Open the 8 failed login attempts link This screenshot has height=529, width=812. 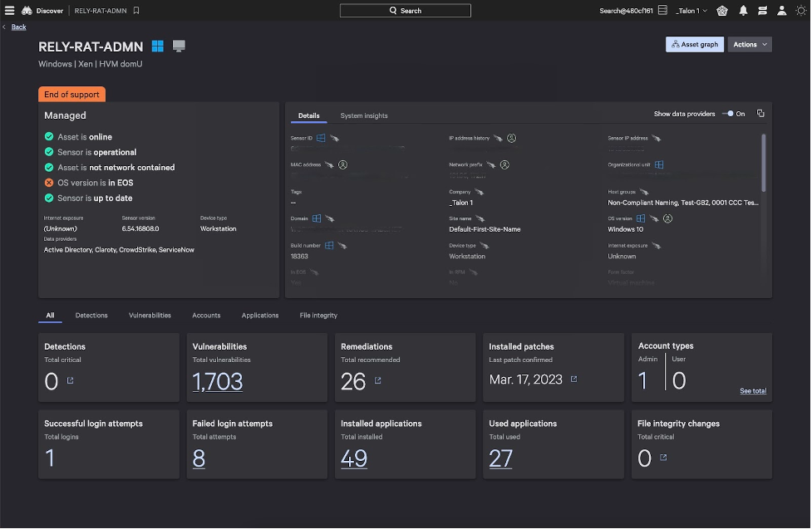tap(199, 458)
